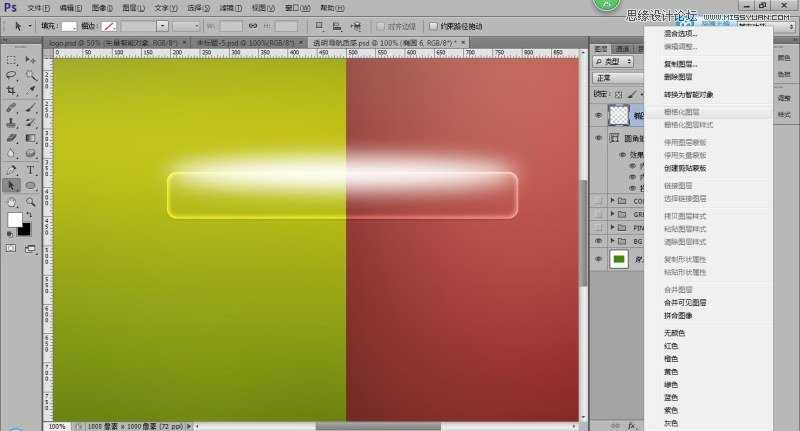Select the Zoom magnifier tool
Image resolution: width=800 pixels, height=431 pixels.
pyautogui.click(x=31, y=200)
